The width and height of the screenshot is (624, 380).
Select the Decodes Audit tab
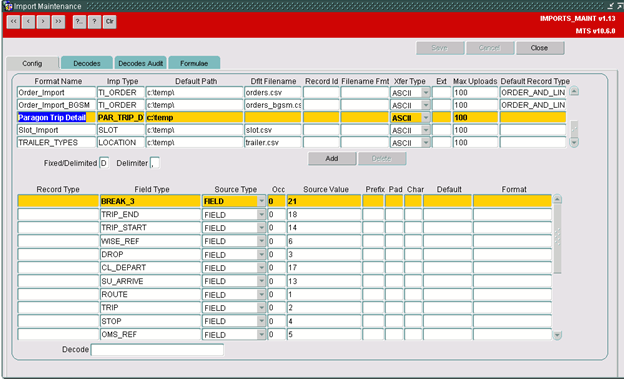coord(140,63)
